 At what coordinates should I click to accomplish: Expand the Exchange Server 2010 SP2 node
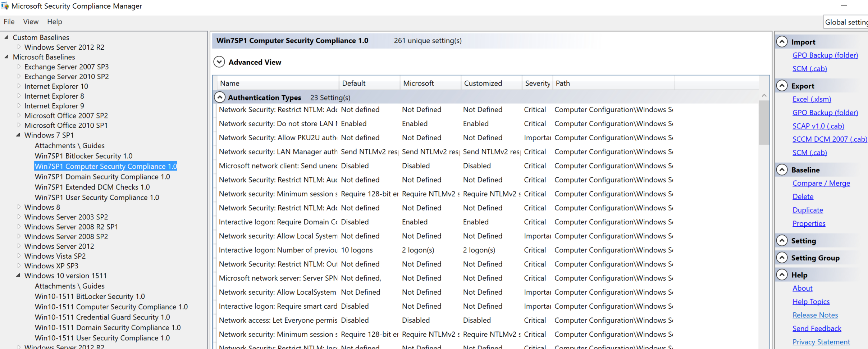click(19, 76)
